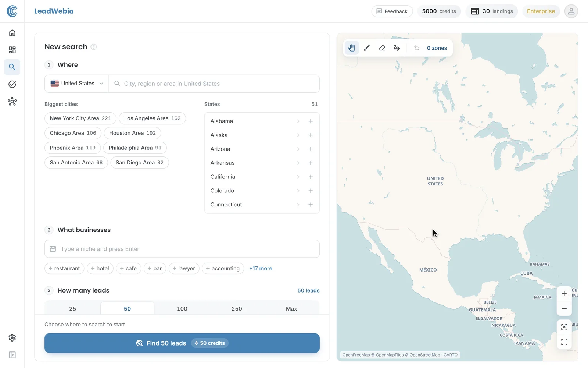
Task: Add Arizona with its plus button
Action: [311, 149]
